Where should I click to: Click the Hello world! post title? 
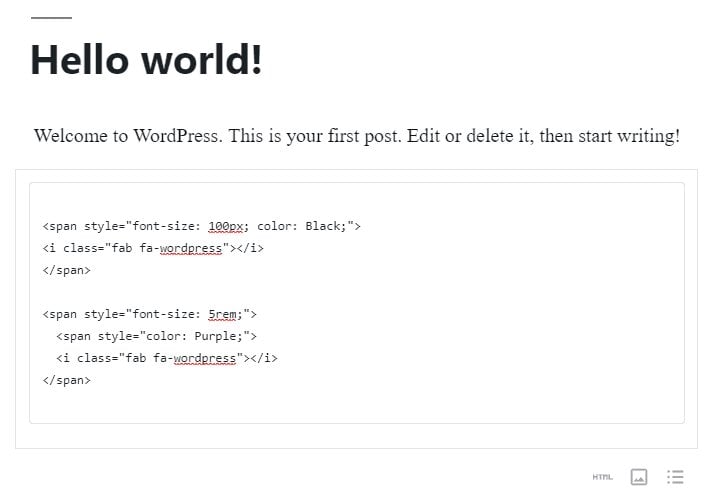tap(146, 60)
